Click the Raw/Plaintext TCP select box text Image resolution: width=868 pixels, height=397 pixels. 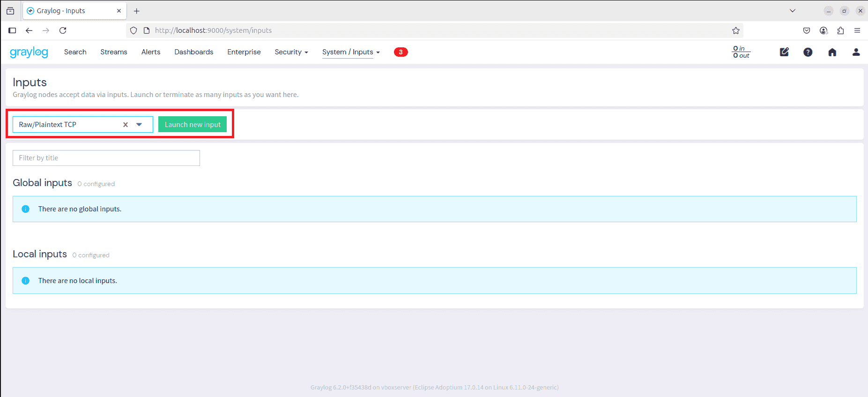(x=47, y=125)
